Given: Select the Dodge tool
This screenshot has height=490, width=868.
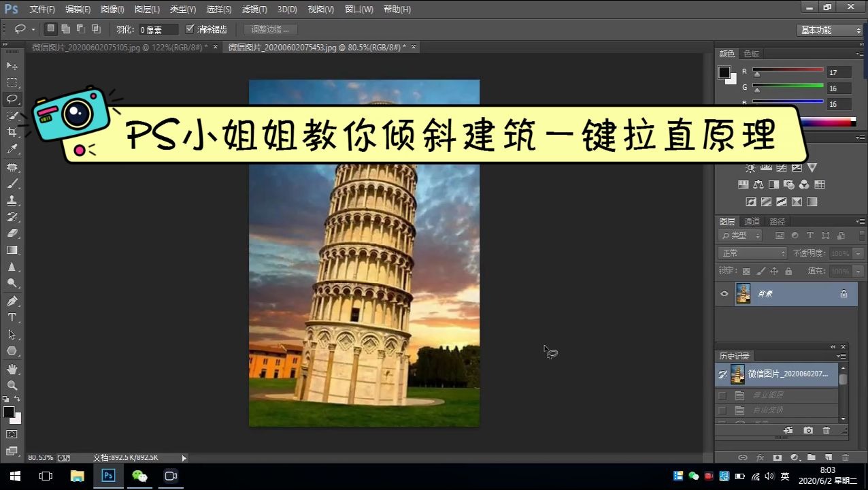Looking at the screenshot, I should pyautogui.click(x=12, y=284).
